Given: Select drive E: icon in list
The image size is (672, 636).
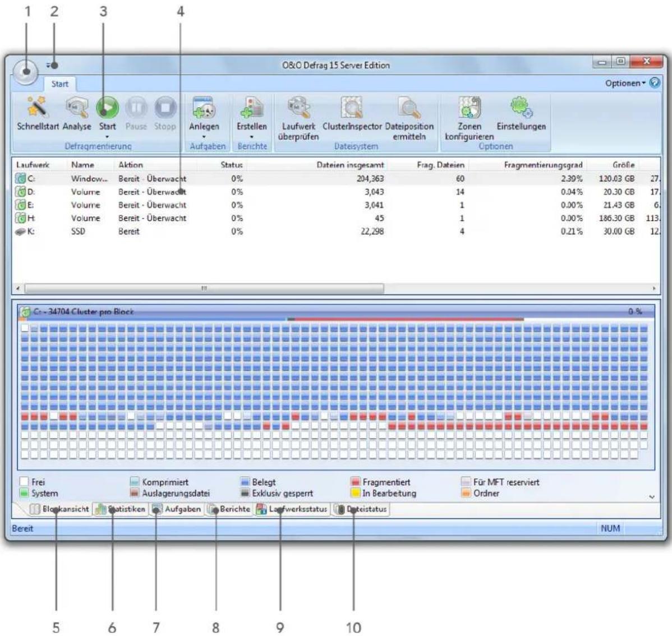Looking at the screenshot, I should point(21,205).
